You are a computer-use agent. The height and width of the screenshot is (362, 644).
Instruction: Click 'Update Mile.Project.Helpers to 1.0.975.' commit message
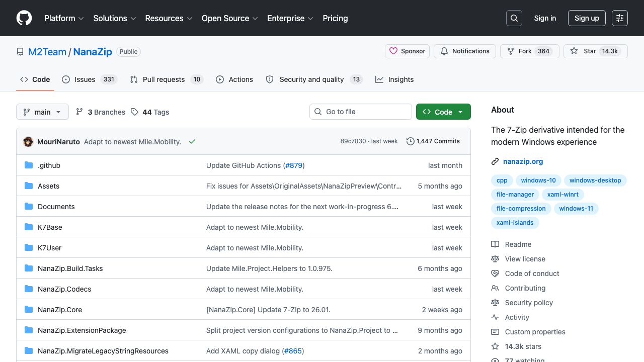269,268
